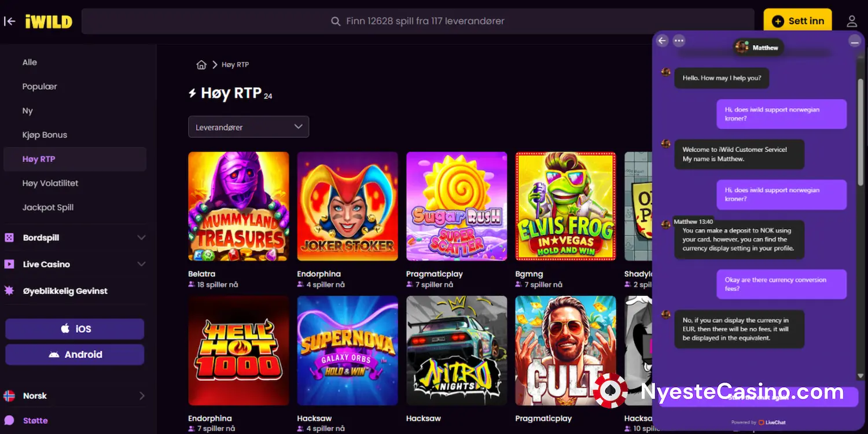Click the Endorphina label under Joker Stoker
868x434 pixels.
tap(319, 274)
